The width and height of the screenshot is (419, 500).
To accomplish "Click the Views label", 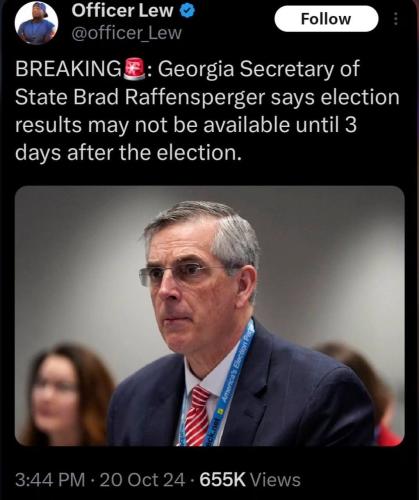I will [275, 480].
